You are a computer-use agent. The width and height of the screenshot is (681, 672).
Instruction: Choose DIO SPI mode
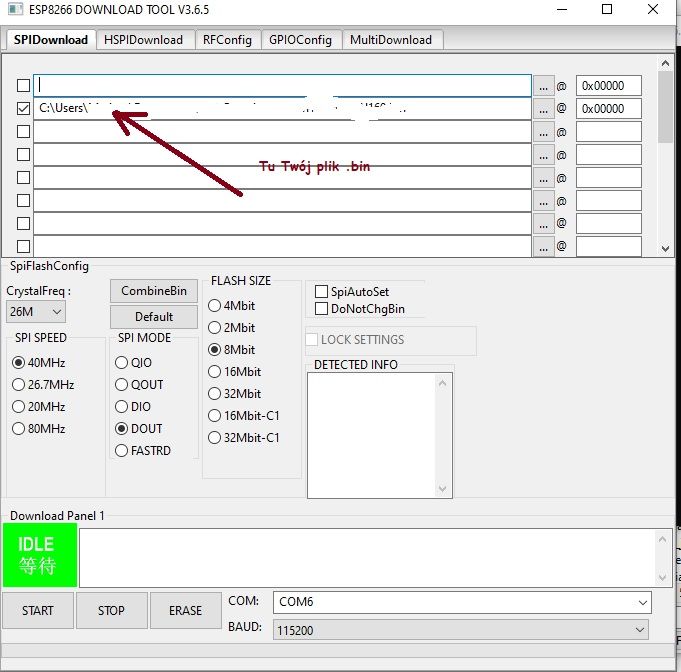(133, 407)
